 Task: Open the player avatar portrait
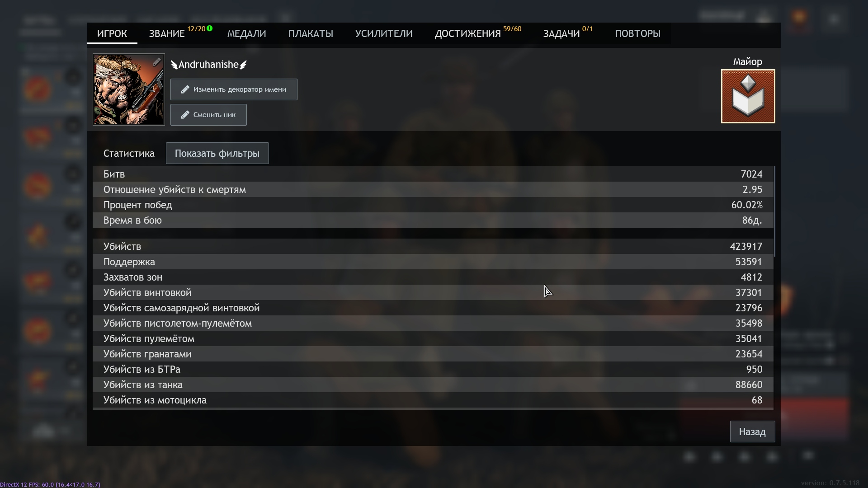tap(129, 89)
